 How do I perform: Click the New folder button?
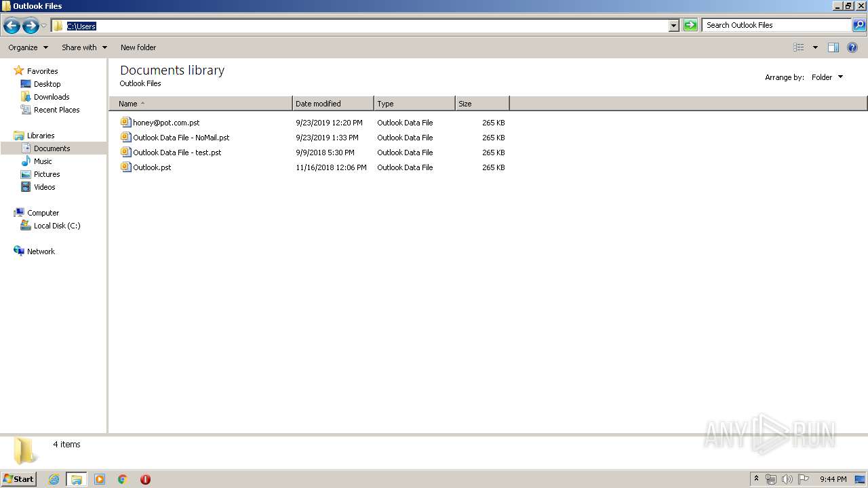tap(138, 47)
